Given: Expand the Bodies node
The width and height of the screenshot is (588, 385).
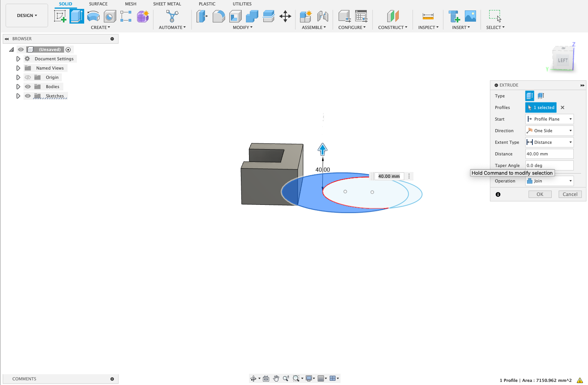Looking at the screenshot, I should coord(18,87).
